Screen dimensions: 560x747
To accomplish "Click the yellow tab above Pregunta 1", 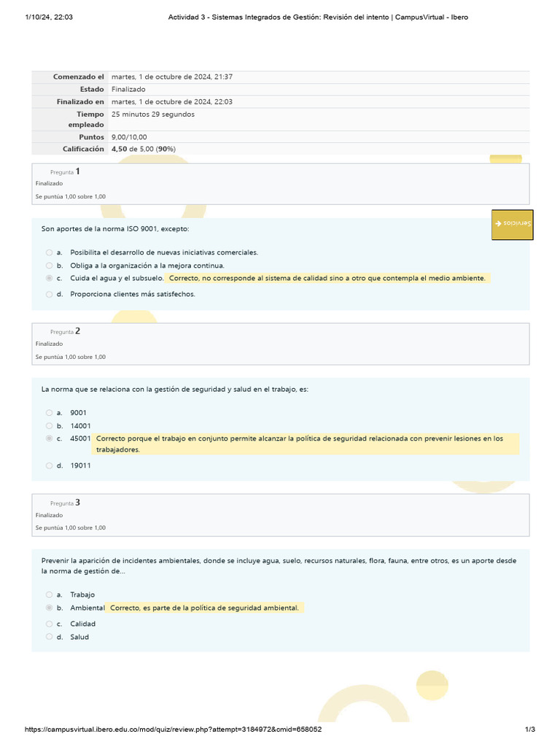I will [506, 158].
